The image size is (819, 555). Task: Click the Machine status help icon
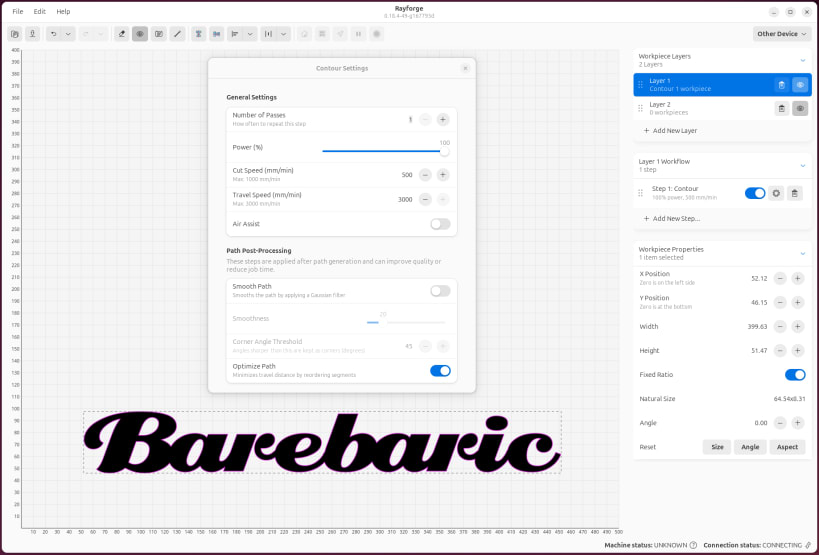tap(693, 545)
